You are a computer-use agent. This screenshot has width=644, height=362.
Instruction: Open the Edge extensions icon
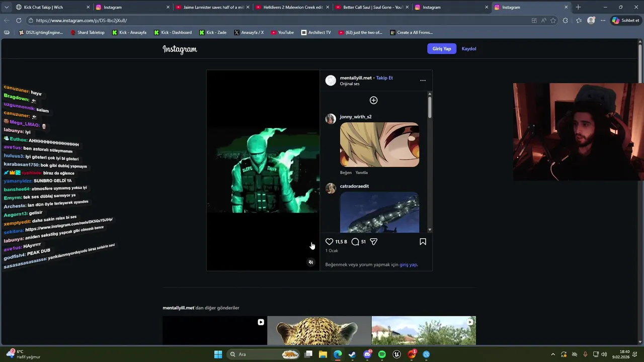(x=566, y=21)
